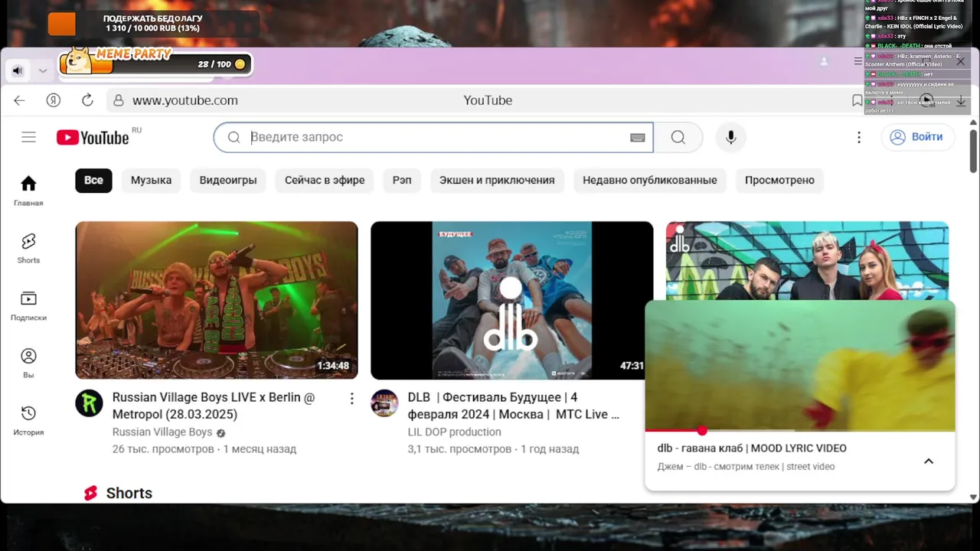
Task: Open Russian Village Boys channel avatar
Action: coord(89,403)
